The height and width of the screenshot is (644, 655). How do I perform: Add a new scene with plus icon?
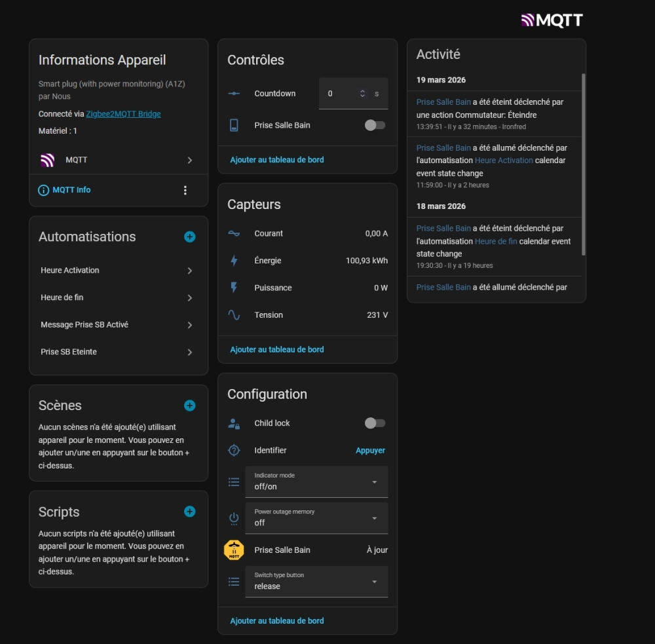190,406
